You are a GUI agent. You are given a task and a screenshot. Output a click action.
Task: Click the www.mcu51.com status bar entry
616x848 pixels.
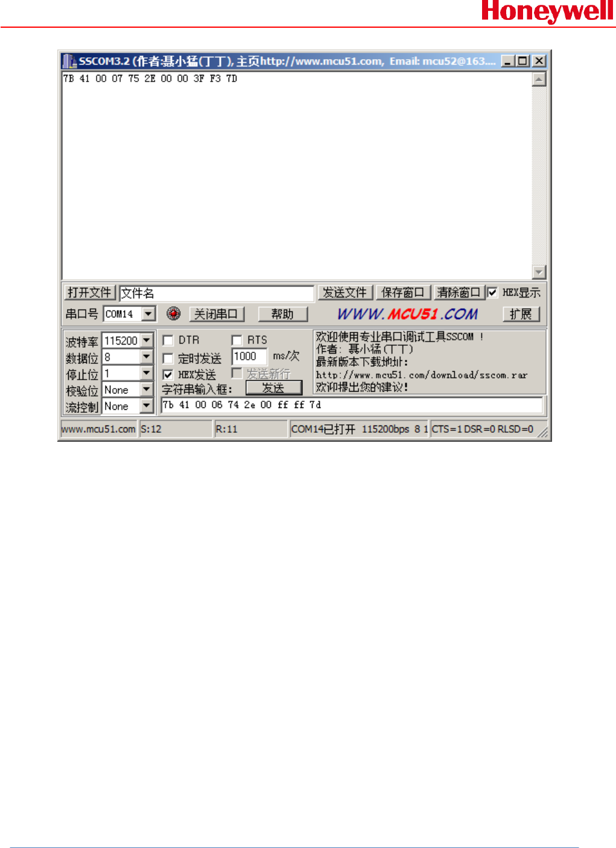pos(98,429)
